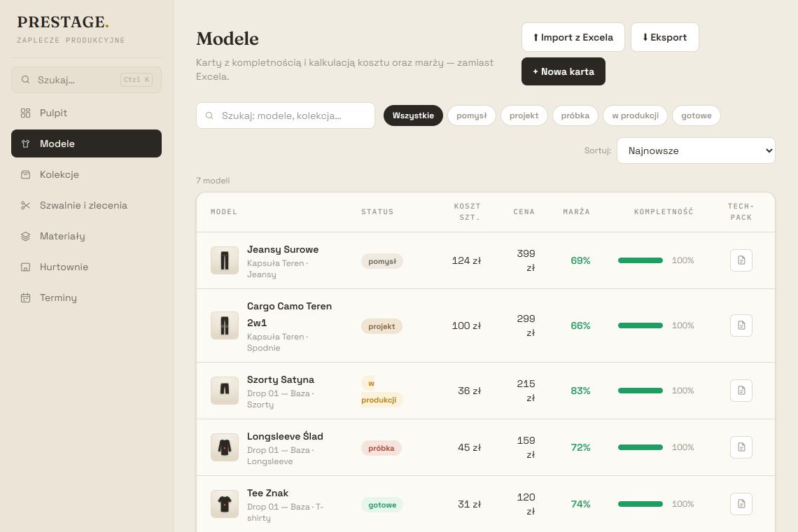Click the projekt status badge on Cargo row

click(x=381, y=326)
